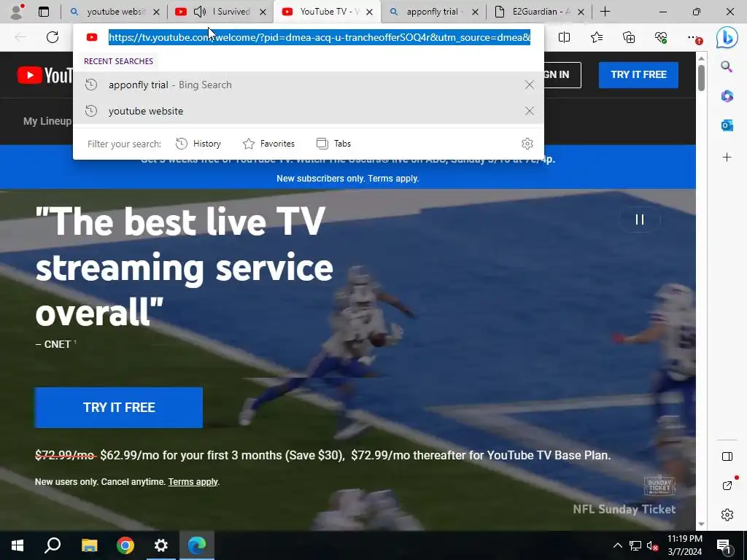Open the 'Terms apply' link
Image resolution: width=747 pixels, height=560 pixels.
pos(193,481)
